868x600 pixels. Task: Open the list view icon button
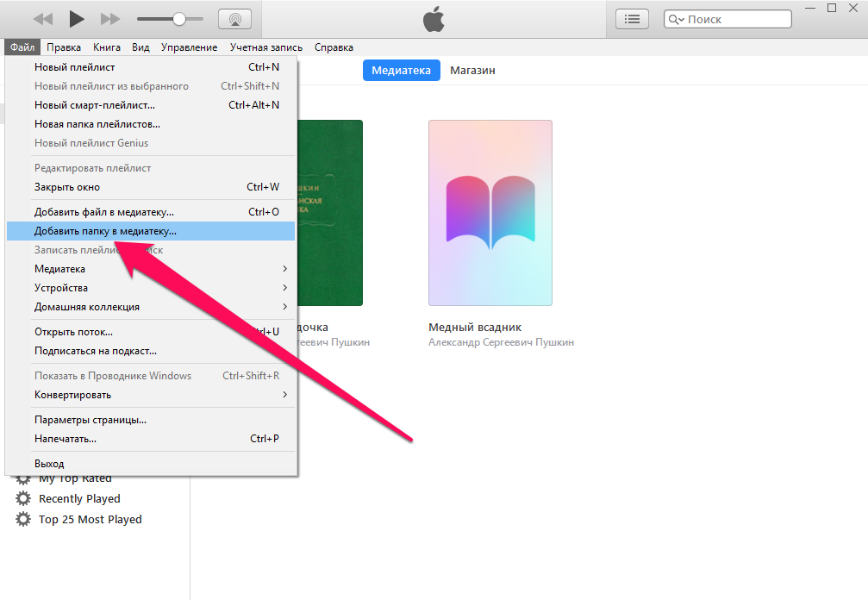[633, 19]
